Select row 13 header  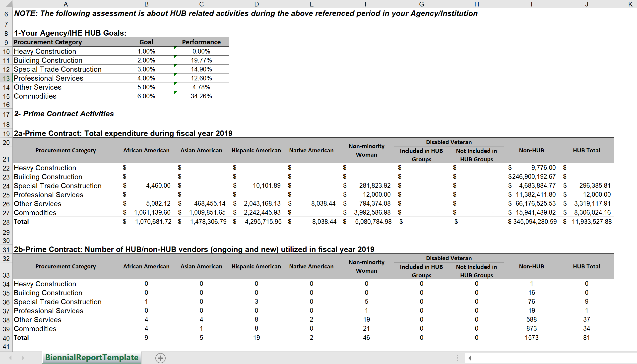(x=6, y=78)
